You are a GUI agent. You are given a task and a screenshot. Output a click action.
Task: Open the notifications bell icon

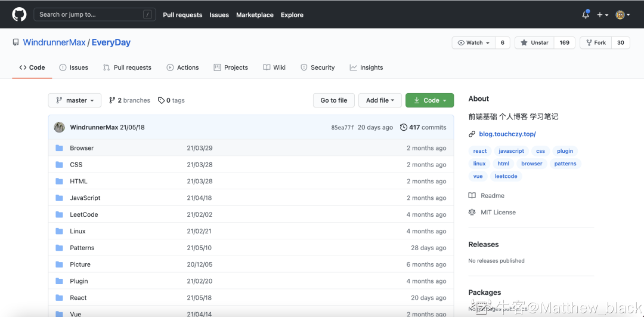coord(586,15)
